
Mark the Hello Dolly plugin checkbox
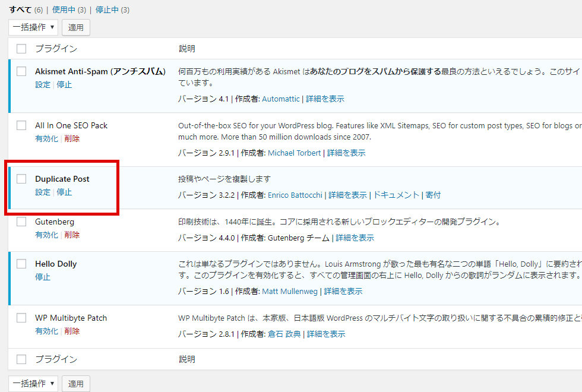coord(21,264)
